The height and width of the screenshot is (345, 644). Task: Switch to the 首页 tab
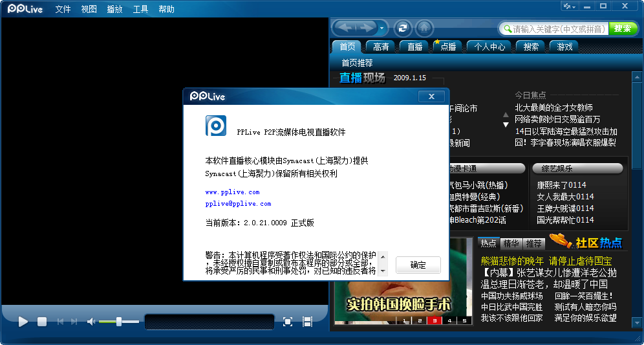point(347,47)
